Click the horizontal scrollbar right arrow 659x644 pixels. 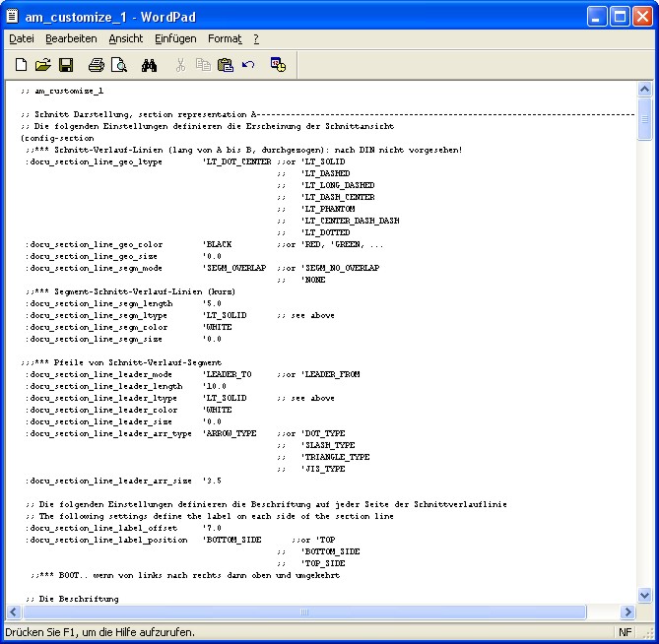pyautogui.click(x=628, y=612)
